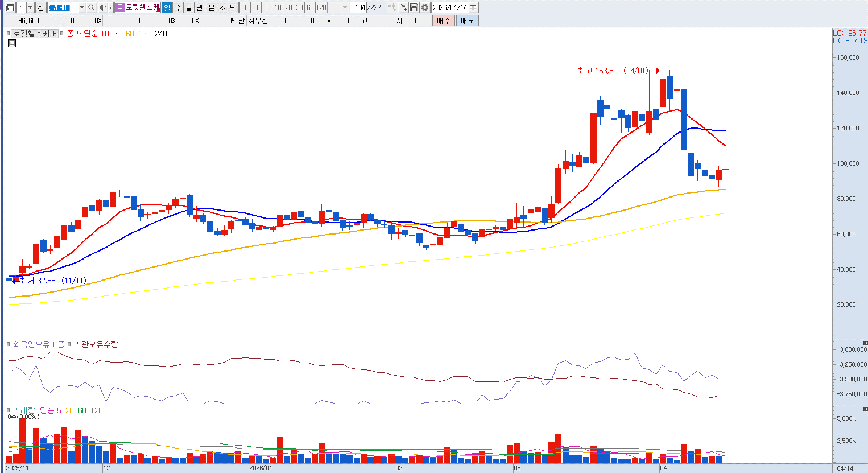Switch to 주 weekly period
Viewport: 868px width, 473px height.
tap(177, 7)
